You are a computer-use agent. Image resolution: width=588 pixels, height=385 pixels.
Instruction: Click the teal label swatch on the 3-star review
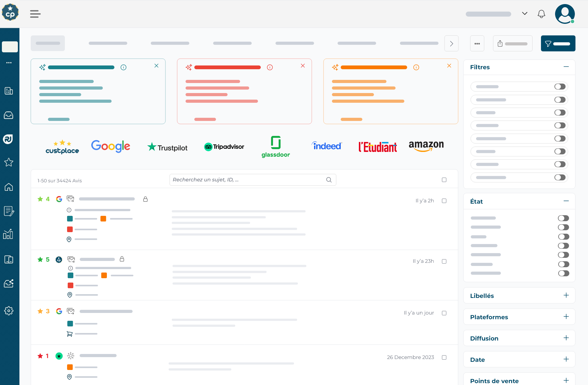coord(70,324)
